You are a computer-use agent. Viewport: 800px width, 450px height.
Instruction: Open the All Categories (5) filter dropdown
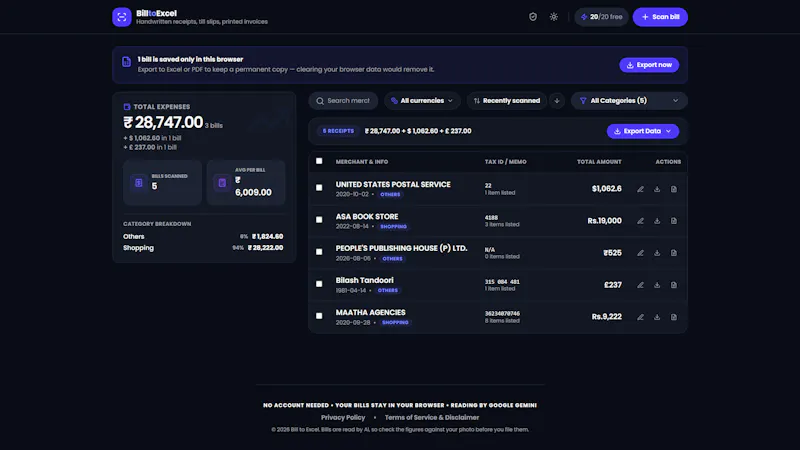tap(629, 101)
